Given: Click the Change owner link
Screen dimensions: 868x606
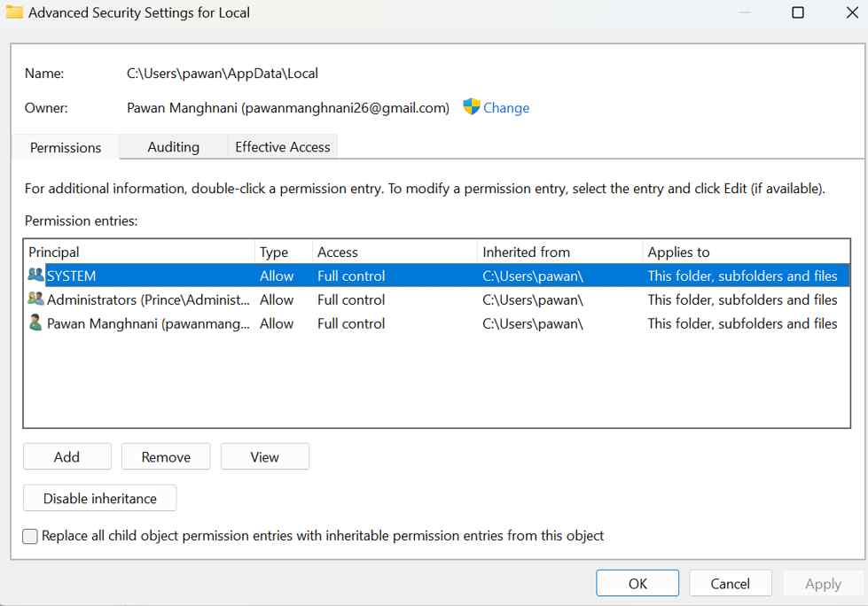Looking at the screenshot, I should [506, 108].
